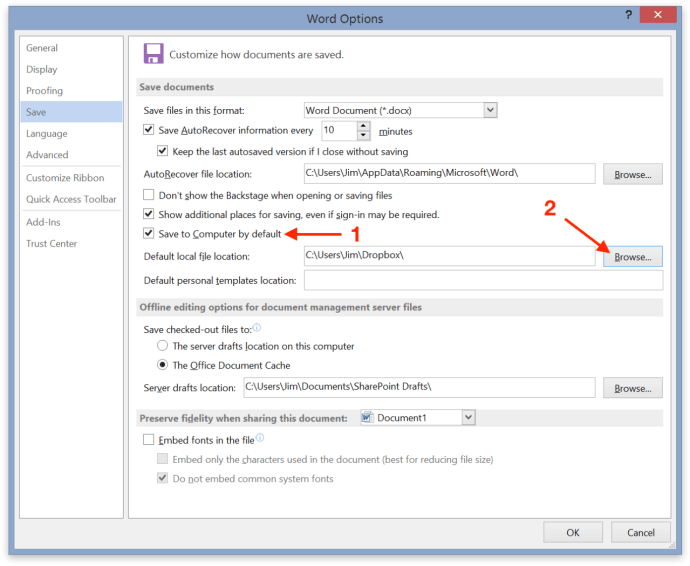
Task: Decrease AutoRecover minutes with down arrow
Action: [x=363, y=135]
